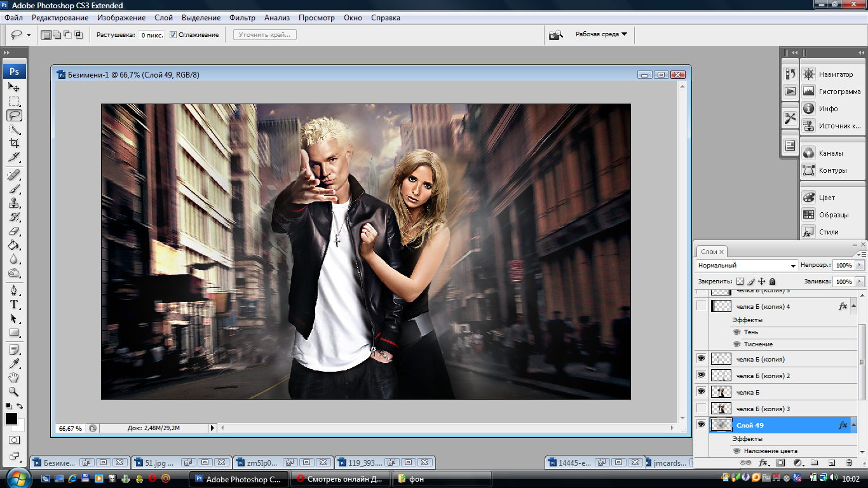This screenshot has height=488, width=868.
Task: Select the Notes tool
Action: click(x=14, y=350)
